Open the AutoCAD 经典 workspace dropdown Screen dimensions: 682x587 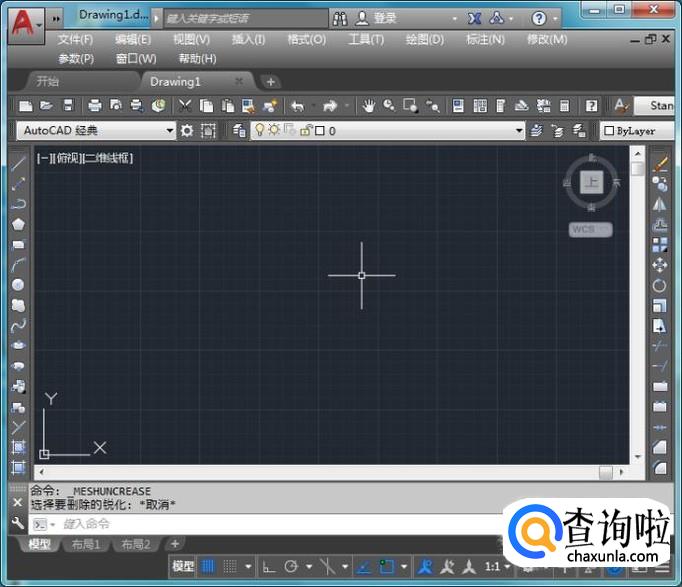click(x=170, y=130)
